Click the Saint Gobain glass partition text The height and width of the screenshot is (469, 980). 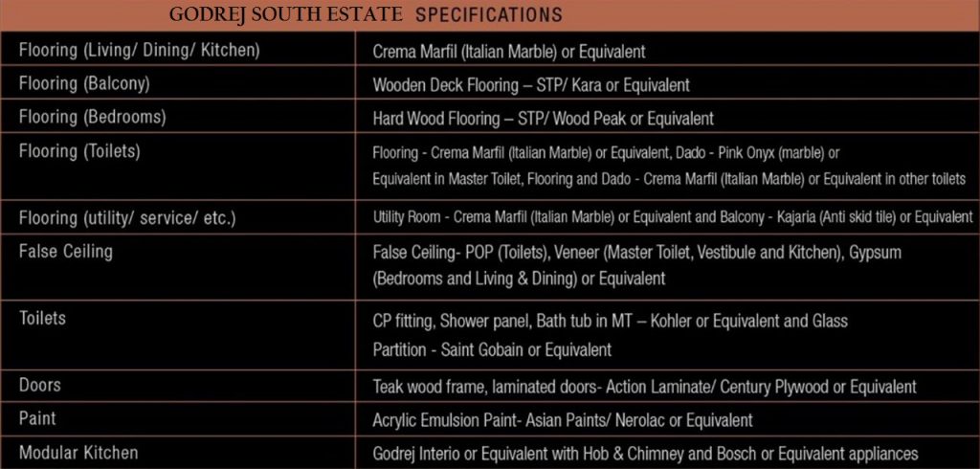pyautogui.click(x=492, y=349)
